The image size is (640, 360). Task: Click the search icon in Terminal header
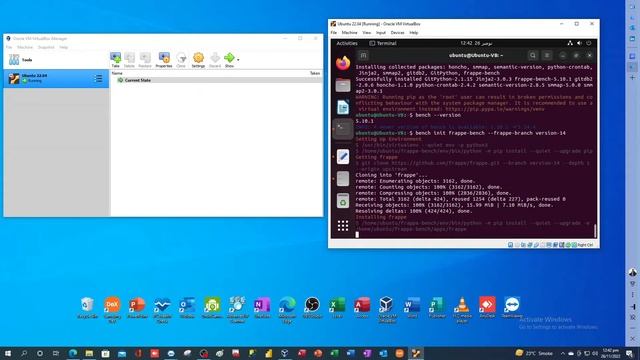tap(533, 55)
